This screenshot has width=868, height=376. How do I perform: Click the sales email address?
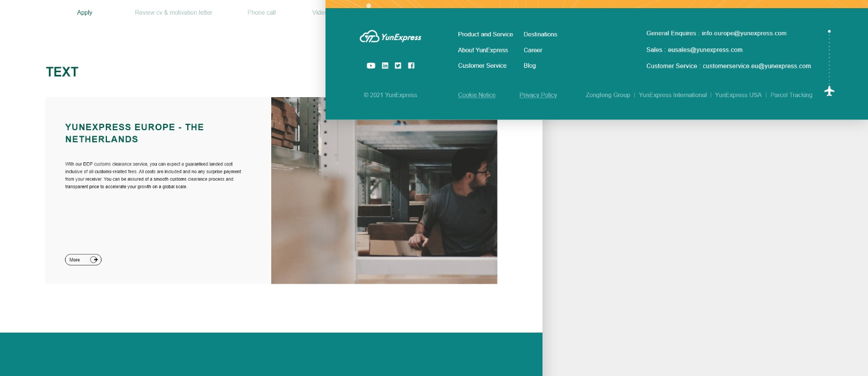(x=705, y=50)
